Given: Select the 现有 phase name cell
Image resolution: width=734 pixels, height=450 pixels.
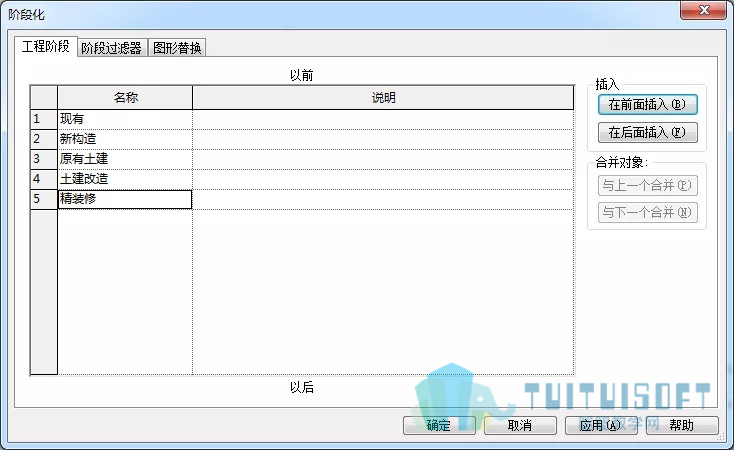Looking at the screenshot, I should point(125,119).
